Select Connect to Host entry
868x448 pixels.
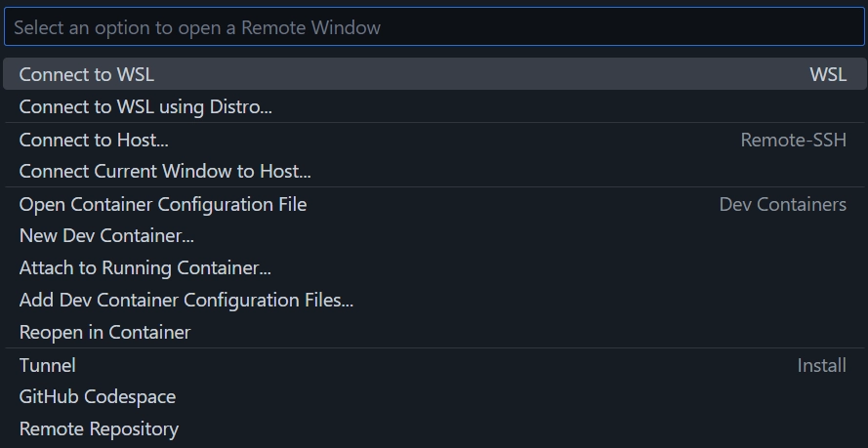point(94,140)
